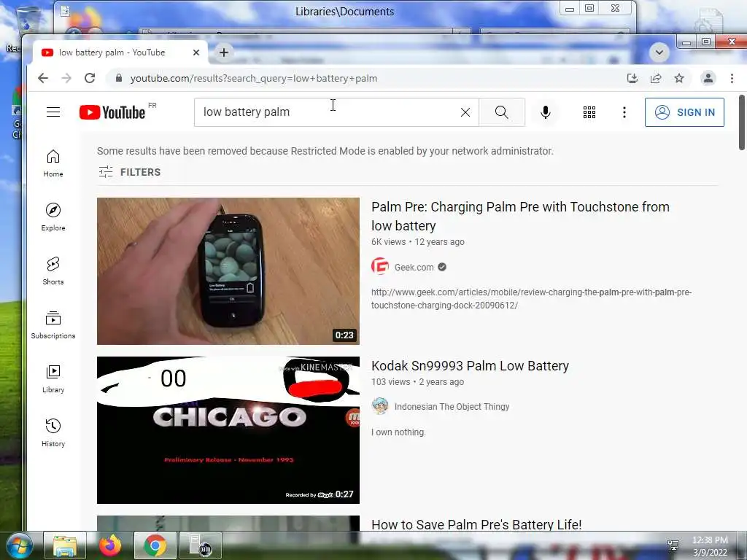Open Indonesian The Object Thingy channel

click(x=452, y=407)
